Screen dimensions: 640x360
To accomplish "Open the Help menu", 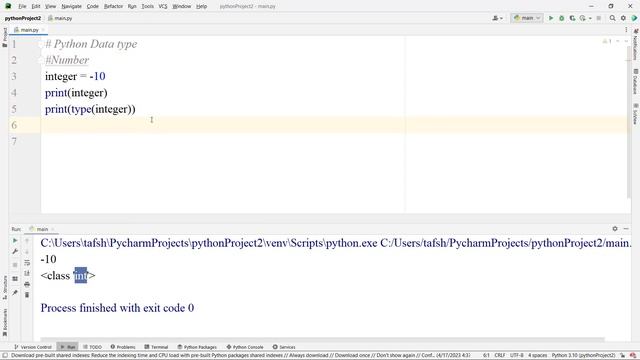I will click(x=202, y=6).
